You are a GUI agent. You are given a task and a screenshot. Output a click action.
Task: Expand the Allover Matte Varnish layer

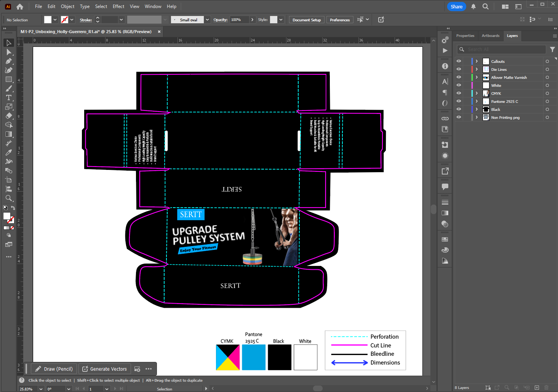point(476,77)
